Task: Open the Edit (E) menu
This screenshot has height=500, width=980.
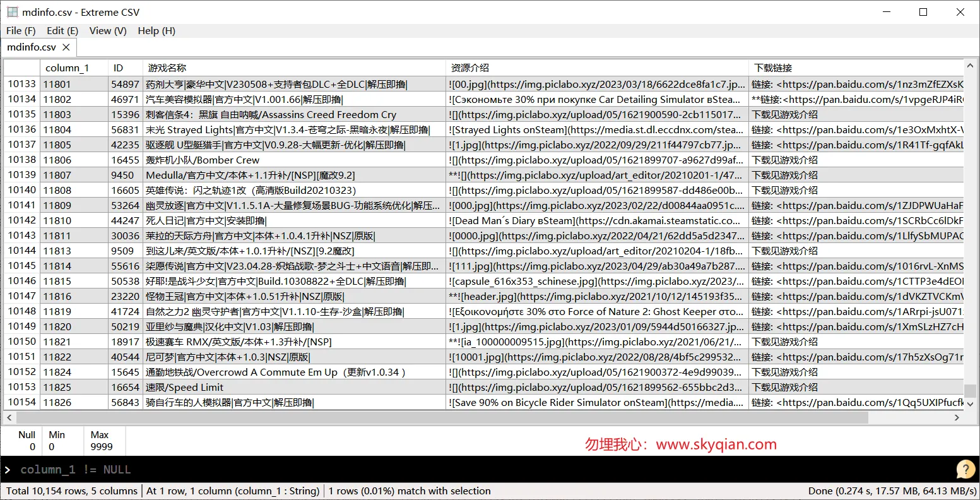Action: pyautogui.click(x=62, y=30)
